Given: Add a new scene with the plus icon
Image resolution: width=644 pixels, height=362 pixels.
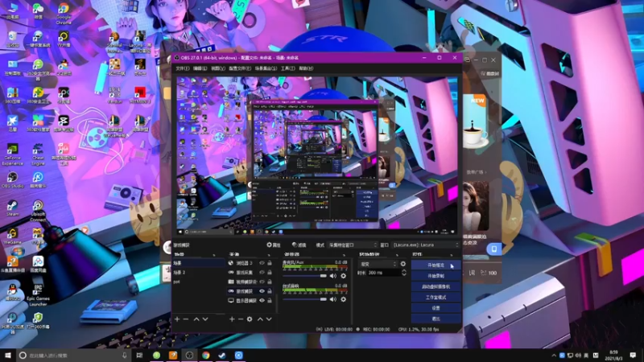Looking at the screenshot, I should coord(177,319).
